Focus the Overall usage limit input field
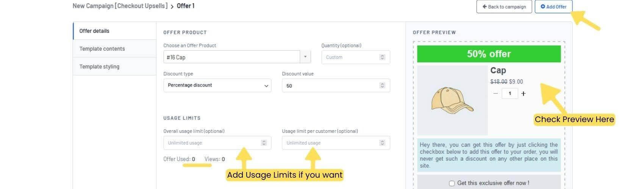Viewport: 644px width, 189px height. 217,143
